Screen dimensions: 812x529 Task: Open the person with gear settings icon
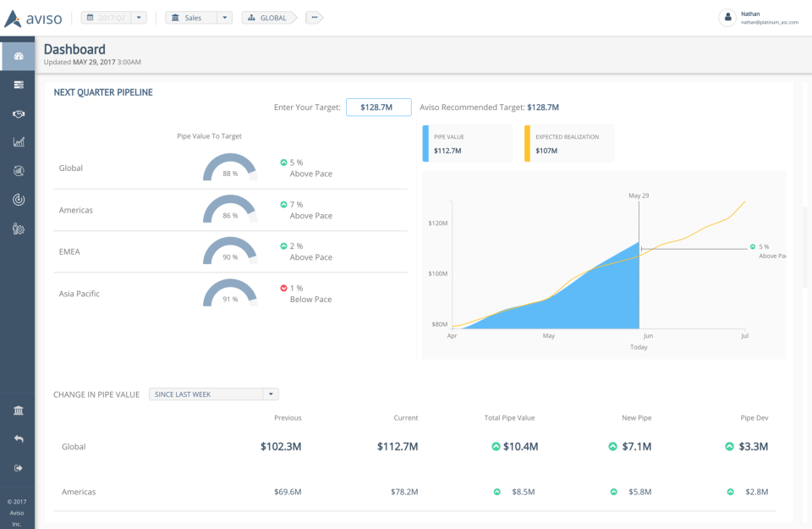tap(18, 229)
